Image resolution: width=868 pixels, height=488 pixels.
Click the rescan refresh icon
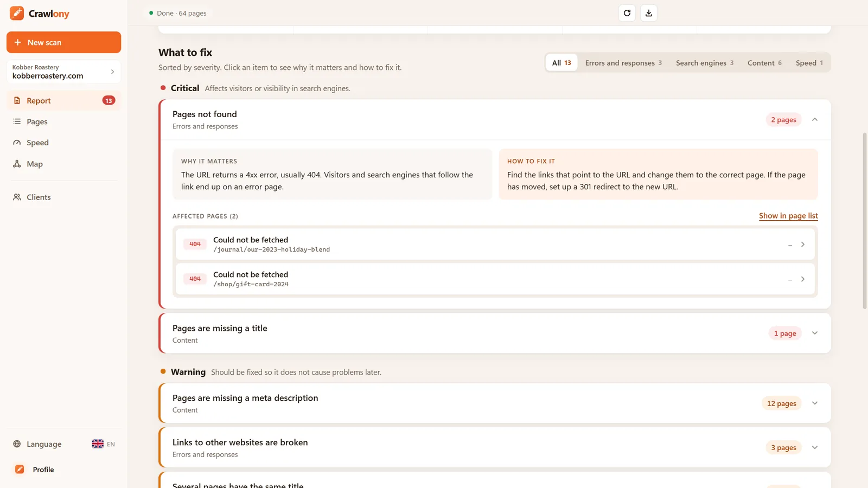tap(627, 13)
